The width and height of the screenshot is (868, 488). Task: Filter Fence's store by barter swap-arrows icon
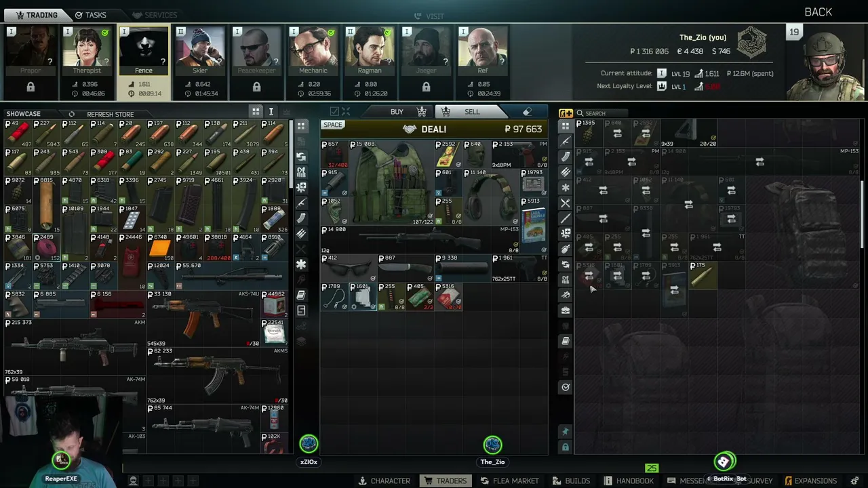[x=301, y=157]
